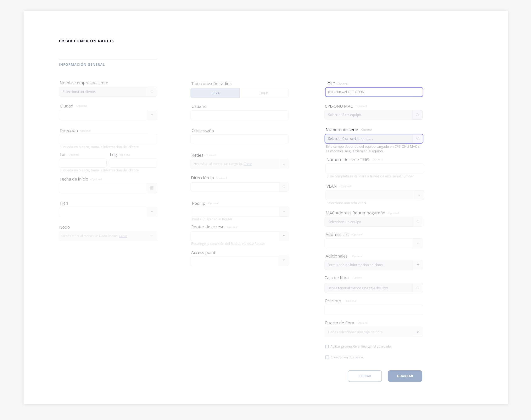Click search icon in Caja de fibra field
This screenshot has width=531, height=420.
[x=418, y=288]
